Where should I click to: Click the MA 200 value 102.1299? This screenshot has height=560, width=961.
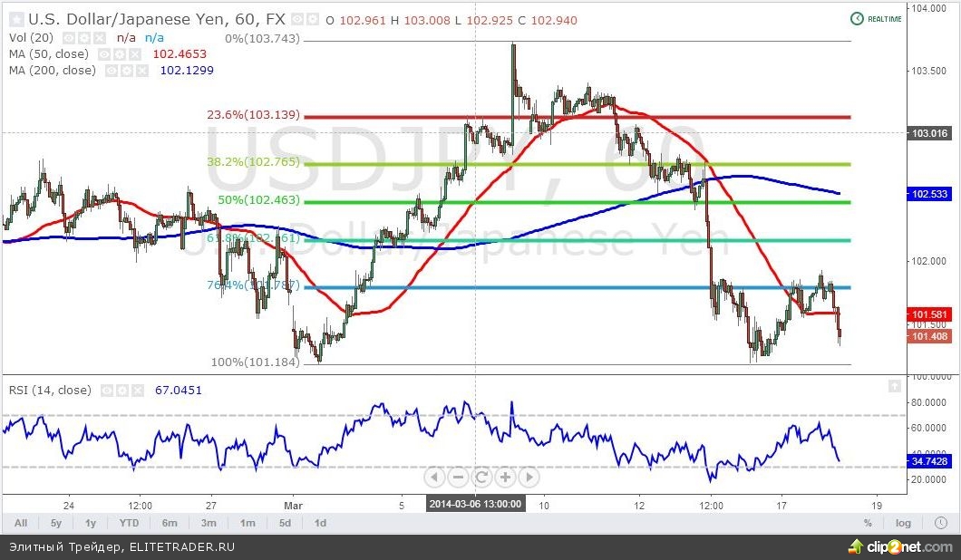pyautogui.click(x=187, y=71)
